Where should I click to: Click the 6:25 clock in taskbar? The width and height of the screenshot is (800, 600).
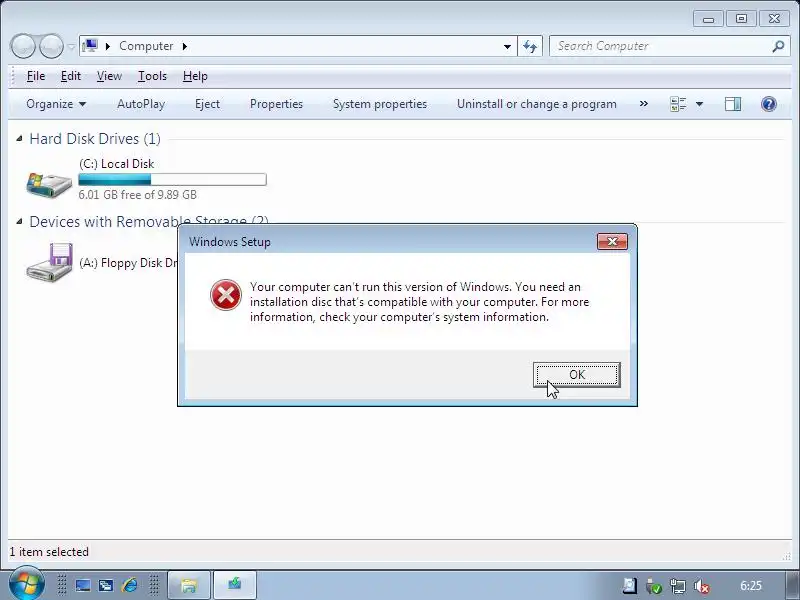[751, 586]
